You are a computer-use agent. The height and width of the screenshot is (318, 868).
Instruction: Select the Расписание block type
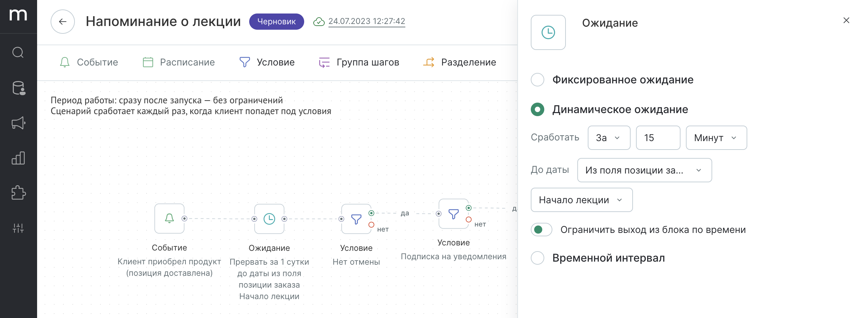click(179, 62)
